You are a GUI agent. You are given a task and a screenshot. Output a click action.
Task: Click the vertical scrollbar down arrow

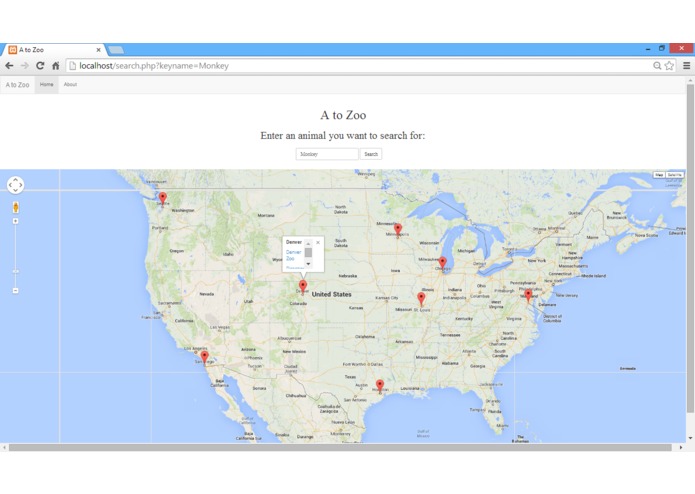(x=690, y=438)
